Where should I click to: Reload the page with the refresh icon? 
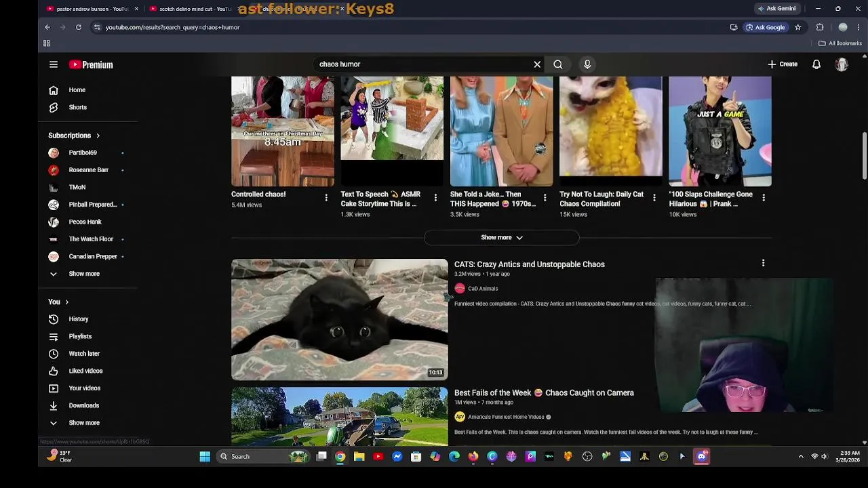point(79,28)
